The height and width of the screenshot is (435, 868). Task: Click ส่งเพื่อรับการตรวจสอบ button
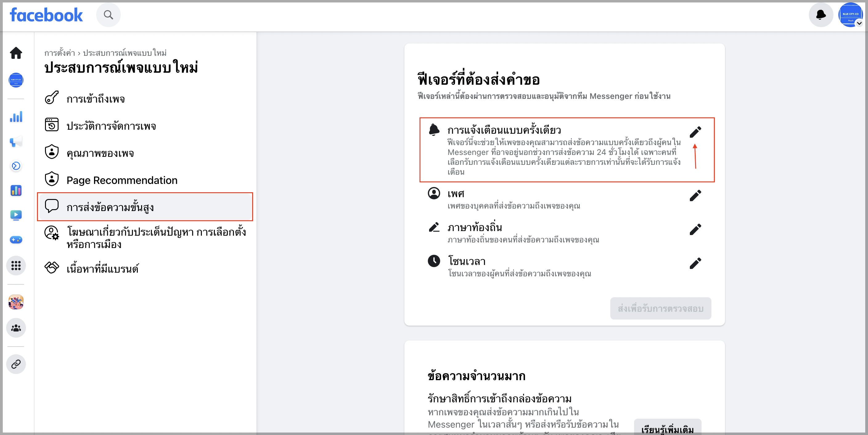point(661,308)
